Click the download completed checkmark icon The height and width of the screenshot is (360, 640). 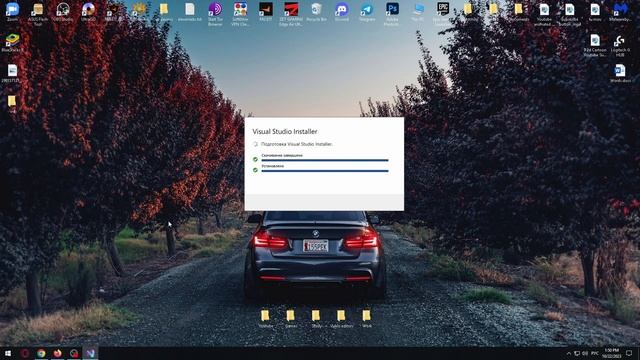point(255,159)
